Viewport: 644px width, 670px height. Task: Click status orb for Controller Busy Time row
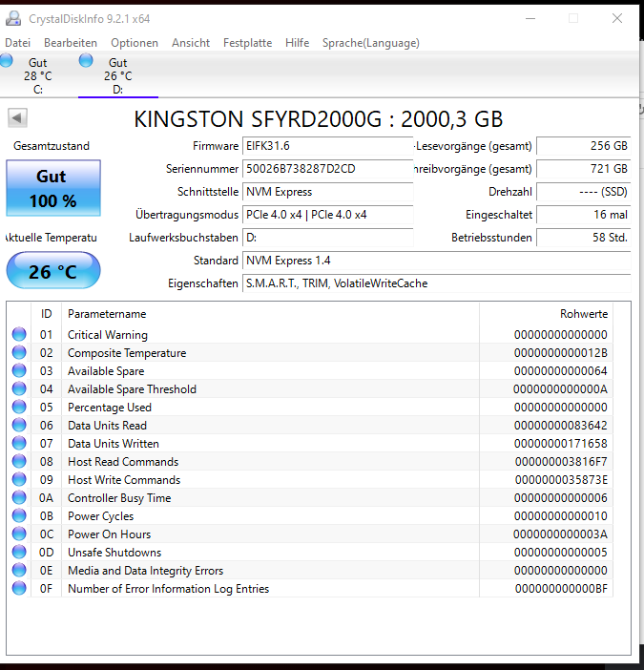click(19, 498)
